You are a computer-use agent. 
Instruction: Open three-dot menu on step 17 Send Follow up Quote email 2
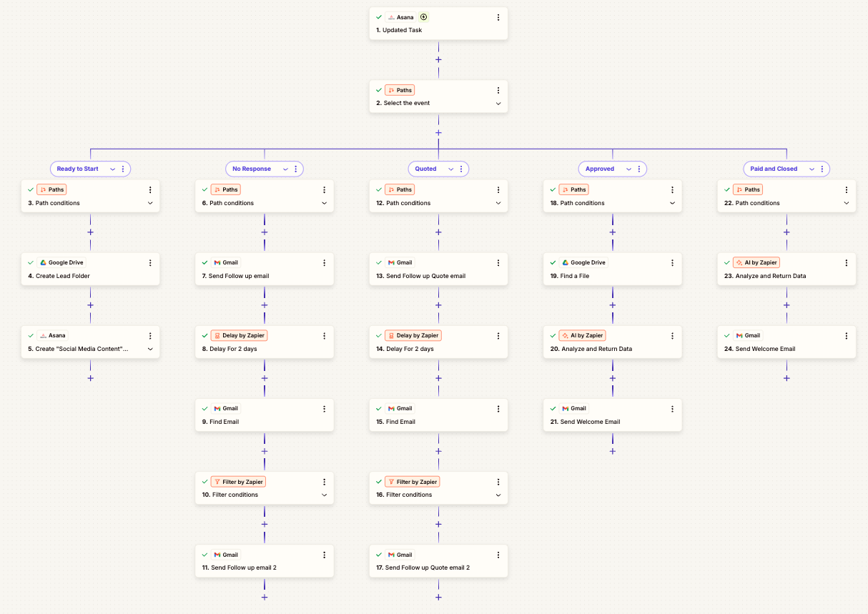(x=498, y=555)
